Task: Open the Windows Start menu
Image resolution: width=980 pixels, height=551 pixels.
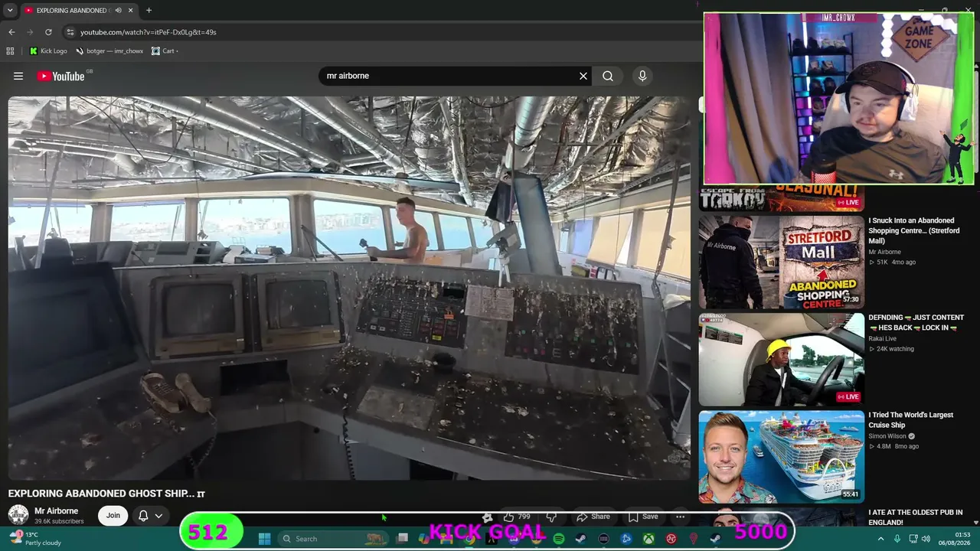Action: point(264,539)
